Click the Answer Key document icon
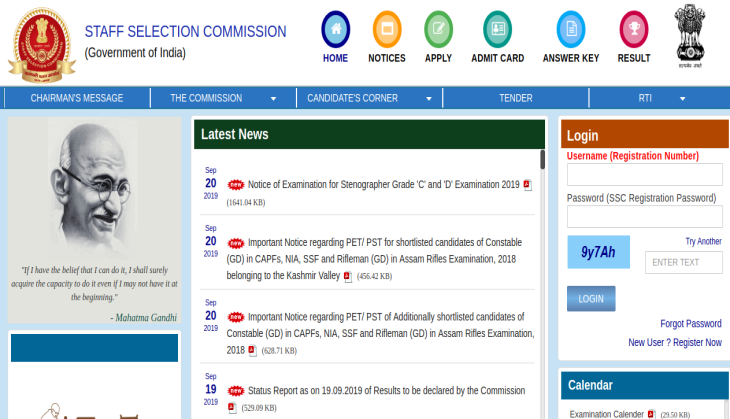 [571, 29]
